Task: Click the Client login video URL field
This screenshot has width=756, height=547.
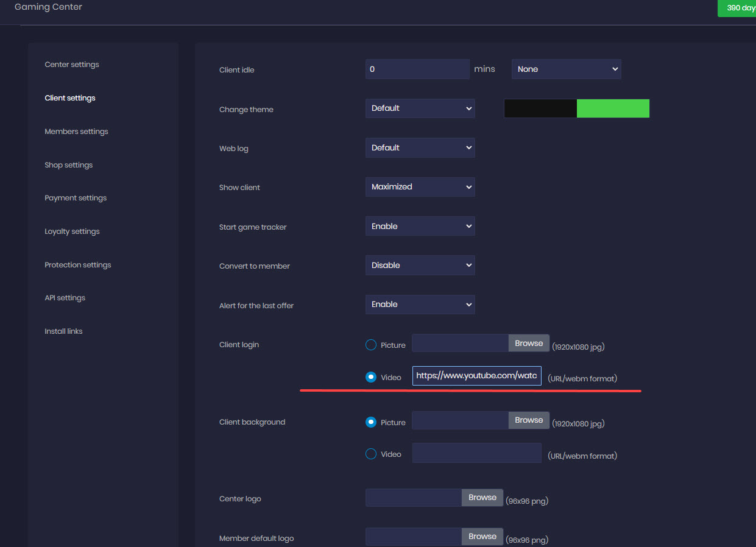Action: (x=476, y=376)
